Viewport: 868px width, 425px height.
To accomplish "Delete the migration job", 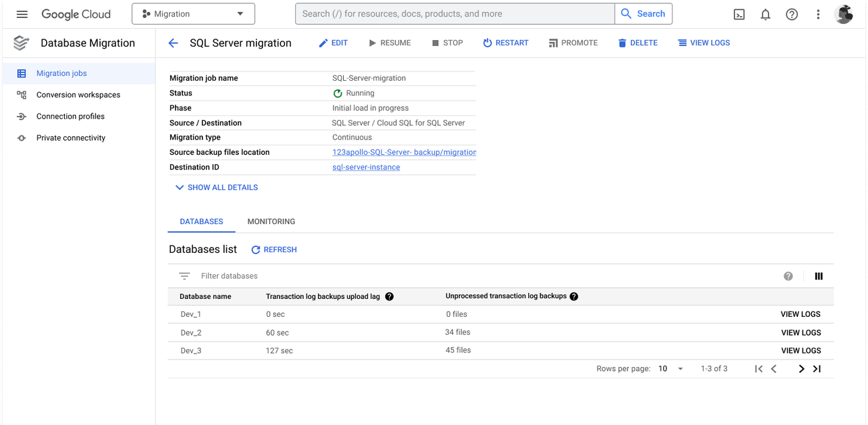I will [638, 43].
